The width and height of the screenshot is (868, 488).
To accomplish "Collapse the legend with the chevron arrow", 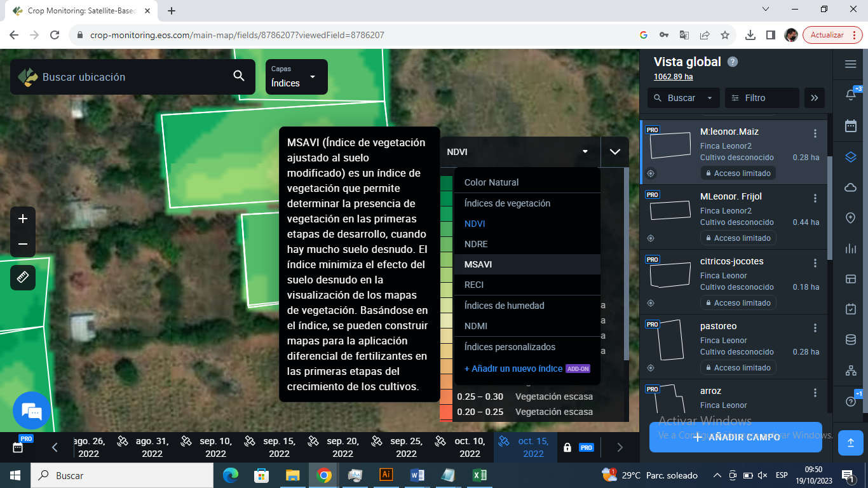I will click(x=614, y=152).
